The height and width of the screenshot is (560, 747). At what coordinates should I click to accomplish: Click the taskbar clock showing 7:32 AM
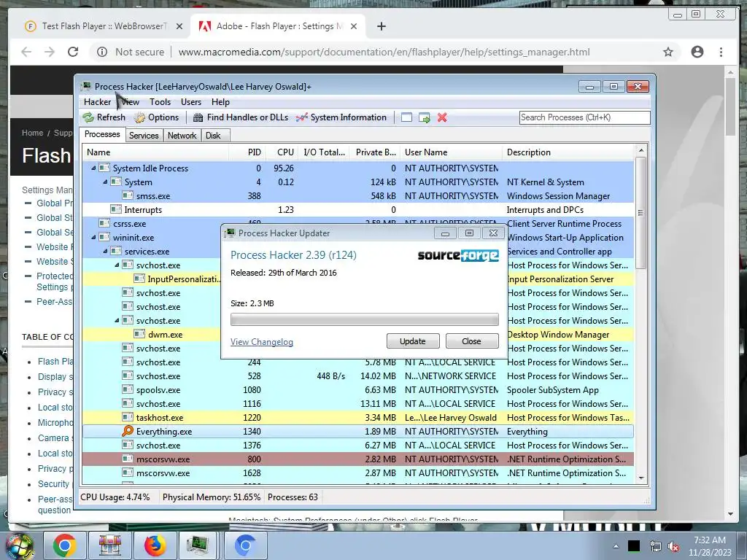tap(709, 546)
